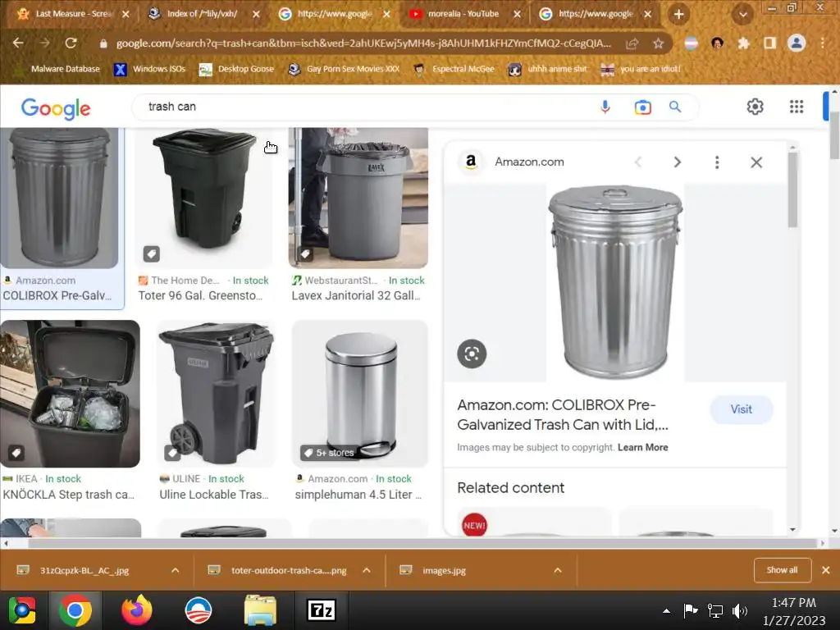Open the large COLIBROX preview image
This screenshot has width=840, height=630.
[x=615, y=282]
